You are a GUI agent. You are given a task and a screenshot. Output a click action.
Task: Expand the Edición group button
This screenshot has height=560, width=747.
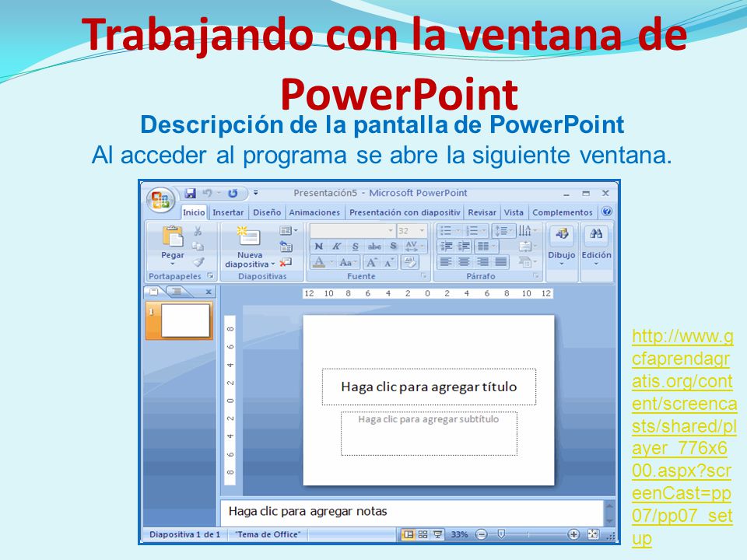(596, 247)
